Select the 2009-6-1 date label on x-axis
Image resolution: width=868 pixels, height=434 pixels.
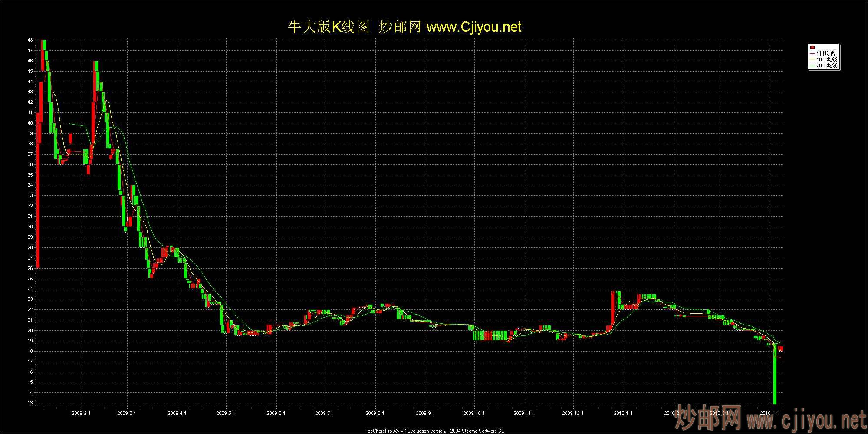pyautogui.click(x=276, y=413)
